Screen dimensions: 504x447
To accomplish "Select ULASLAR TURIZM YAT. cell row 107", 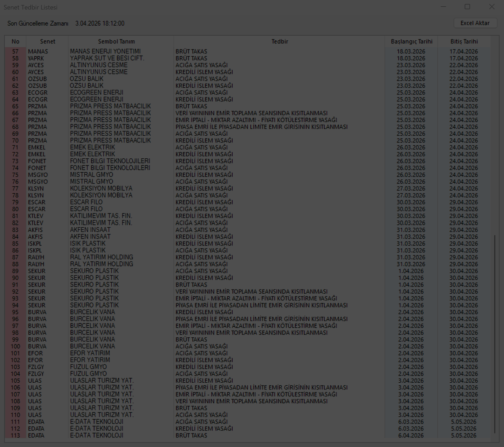I will point(102,394).
